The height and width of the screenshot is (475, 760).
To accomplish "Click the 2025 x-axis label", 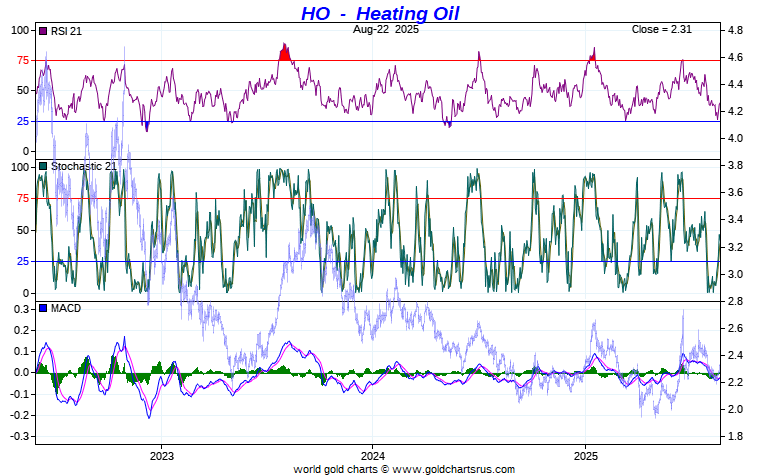I will tap(586, 456).
